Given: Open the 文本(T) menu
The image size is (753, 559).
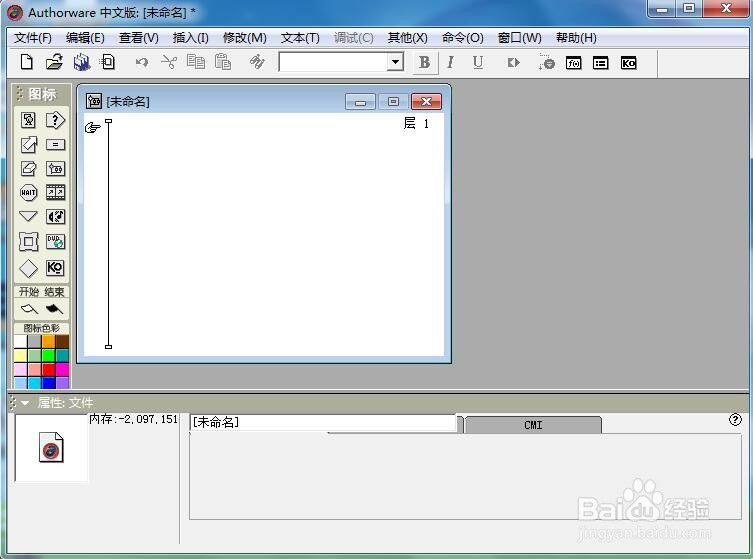Looking at the screenshot, I should [300, 37].
